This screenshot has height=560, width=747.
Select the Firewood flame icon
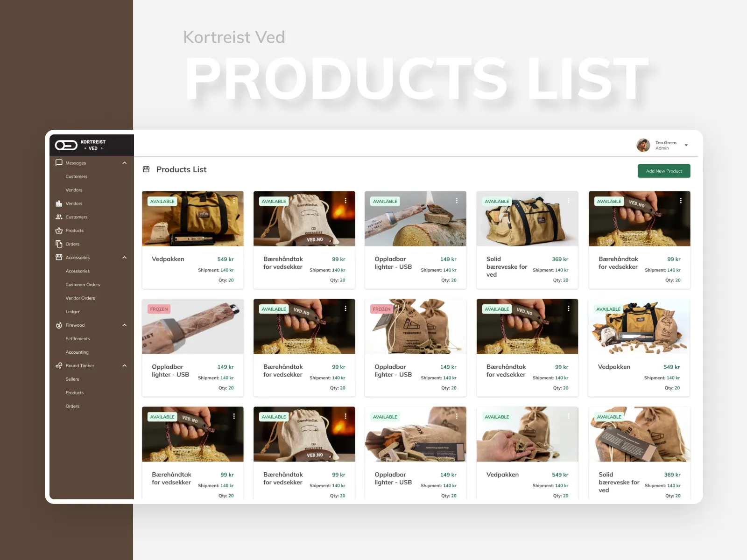coord(59,325)
